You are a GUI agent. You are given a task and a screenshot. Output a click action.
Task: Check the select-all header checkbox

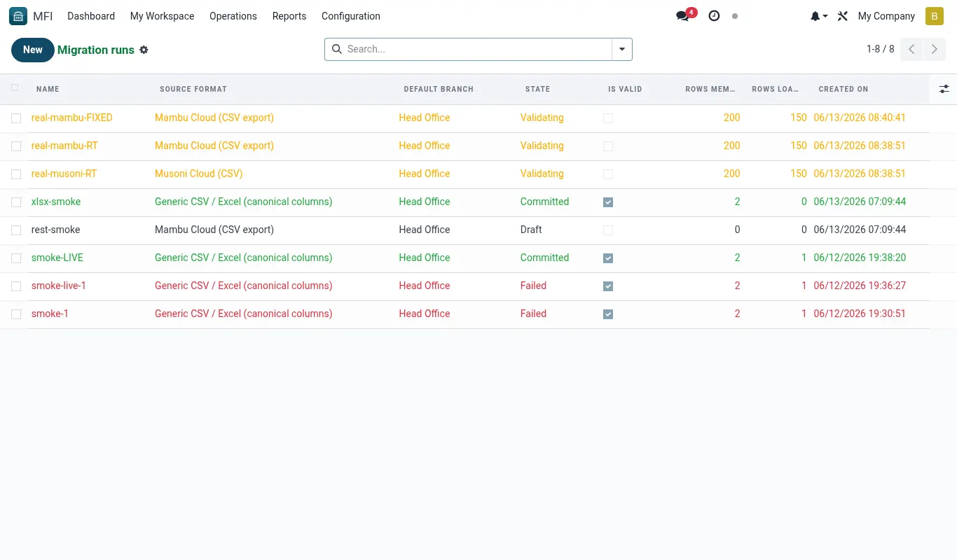(x=15, y=88)
